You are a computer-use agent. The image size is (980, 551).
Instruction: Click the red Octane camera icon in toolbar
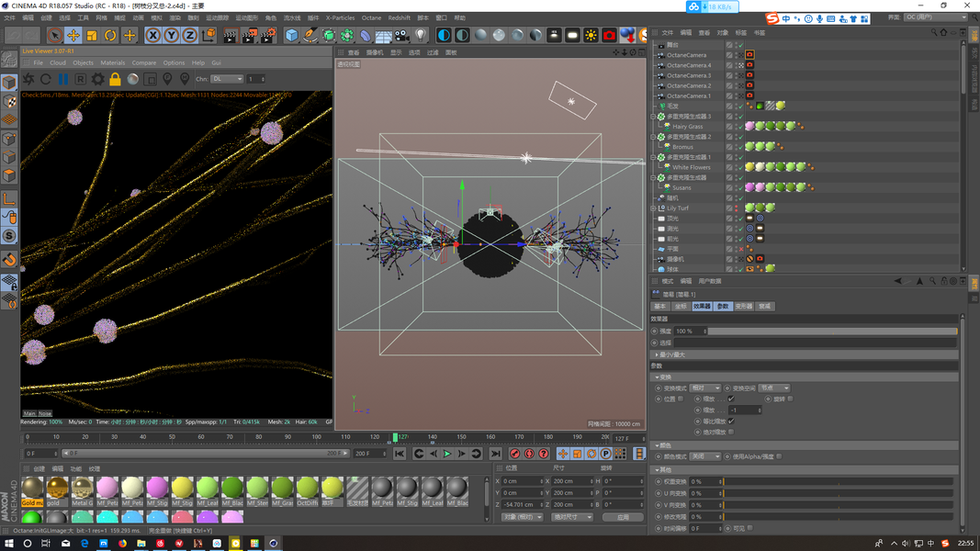pos(609,36)
